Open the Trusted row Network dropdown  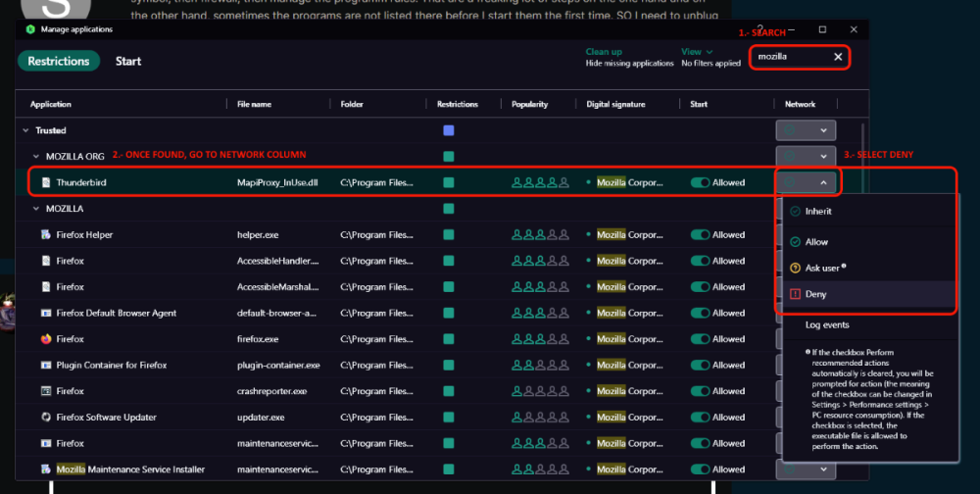(x=806, y=130)
